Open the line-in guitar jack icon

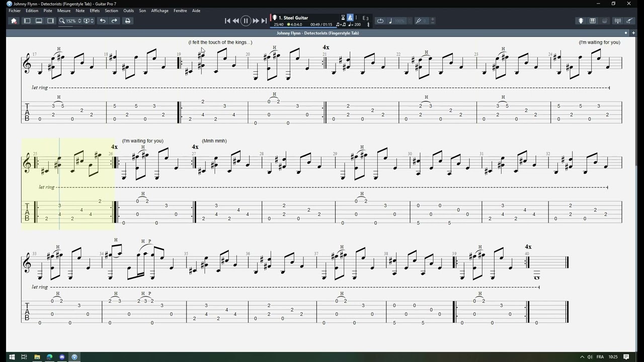coord(629,21)
